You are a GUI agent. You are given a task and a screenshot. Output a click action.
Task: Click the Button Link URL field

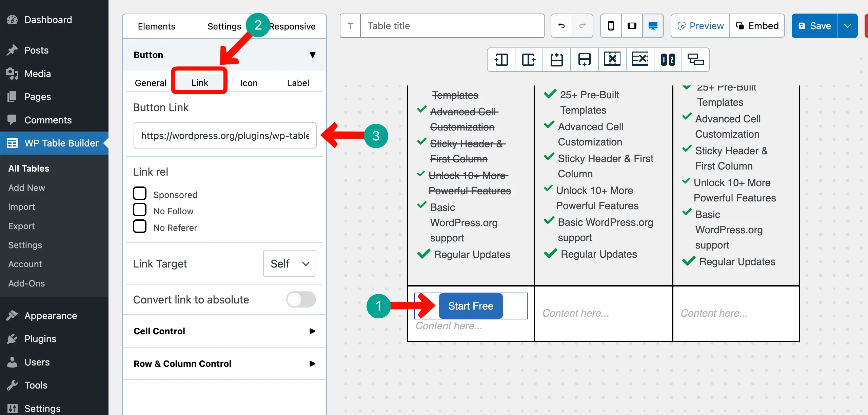pyautogui.click(x=225, y=136)
